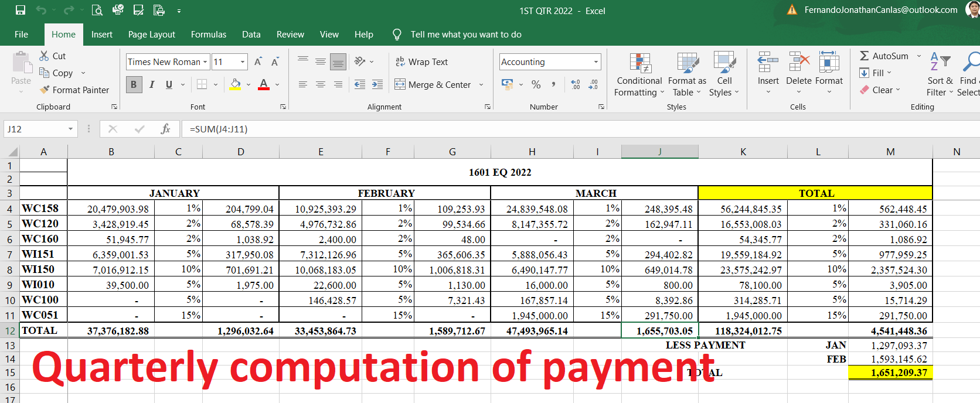Switch to the Insert tab
This screenshot has width=980, height=403.
tap(101, 35)
